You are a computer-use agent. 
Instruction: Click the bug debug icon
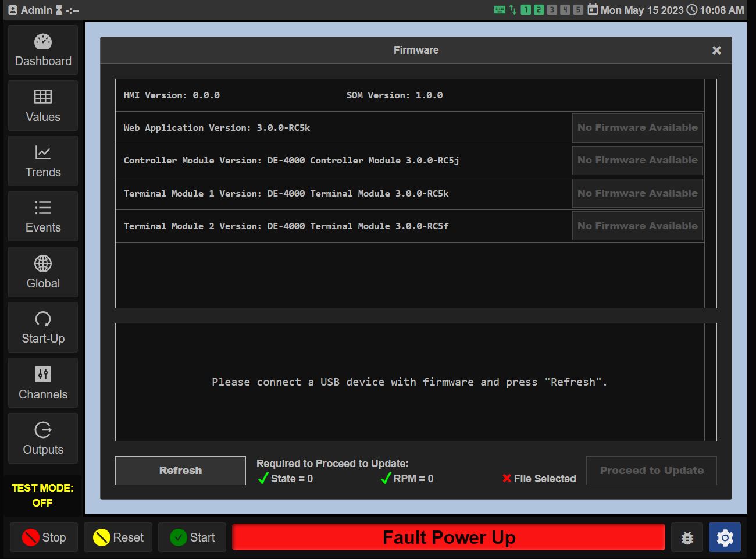pos(687,537)
